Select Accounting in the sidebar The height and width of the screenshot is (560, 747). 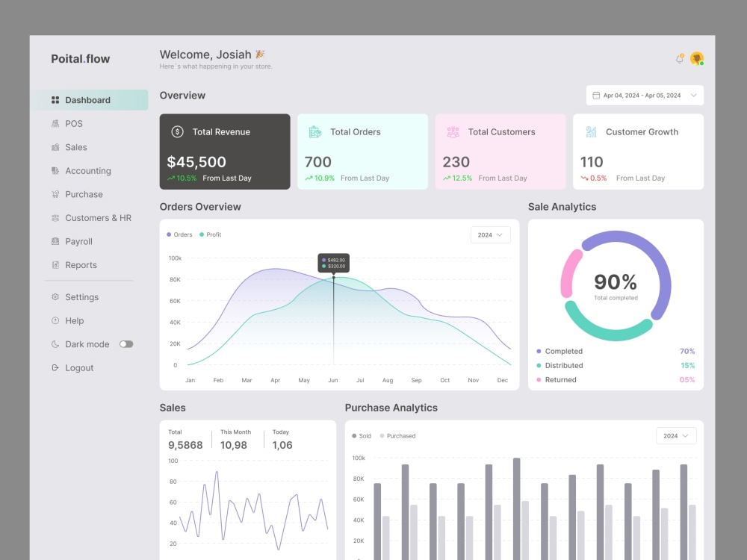(x=90, y=170)
